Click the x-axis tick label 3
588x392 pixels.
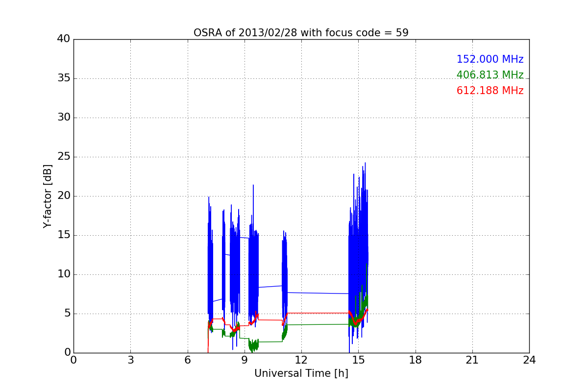[130, 360]
